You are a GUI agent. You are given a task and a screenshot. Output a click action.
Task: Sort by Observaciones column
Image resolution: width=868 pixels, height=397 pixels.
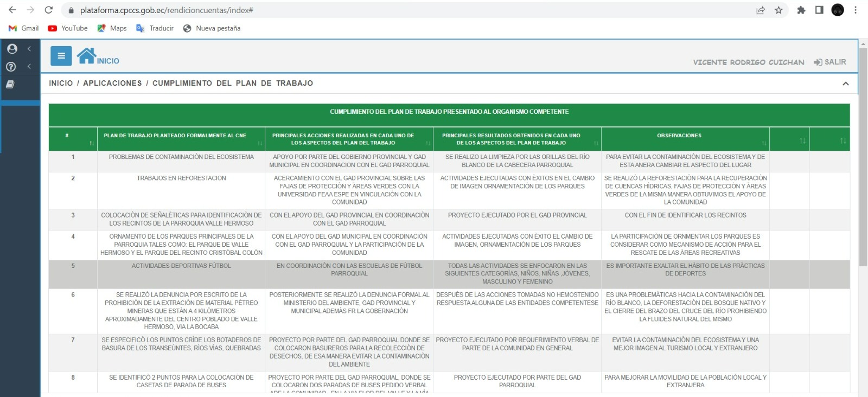(764, 143)
